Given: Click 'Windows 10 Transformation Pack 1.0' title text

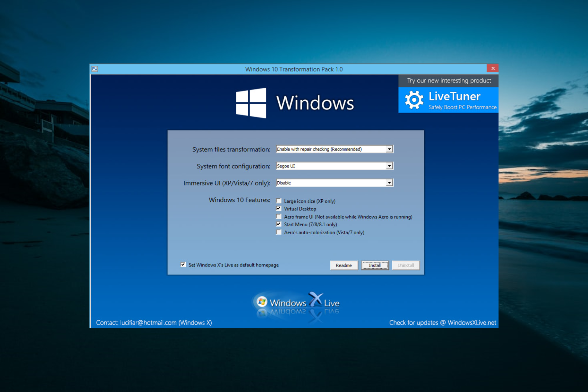Looking at the screenshot, I should pyautogui.click(x=294, y=69).
